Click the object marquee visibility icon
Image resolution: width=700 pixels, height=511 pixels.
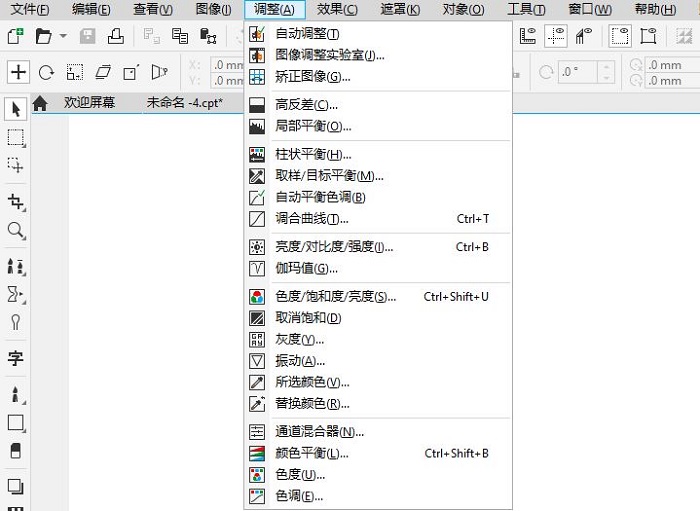(648, 36)
